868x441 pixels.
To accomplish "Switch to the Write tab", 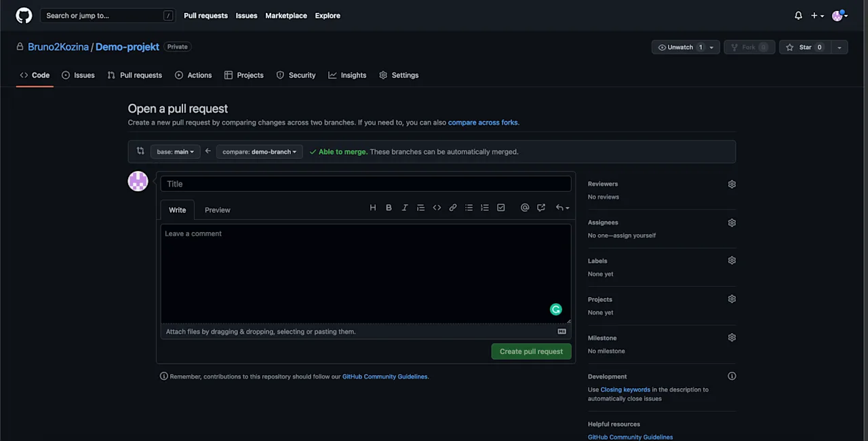I will tap(178, 210).
